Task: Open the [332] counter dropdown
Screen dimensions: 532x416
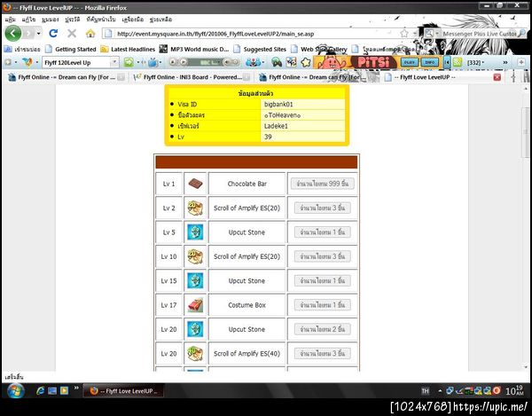Action: [475, 62]
